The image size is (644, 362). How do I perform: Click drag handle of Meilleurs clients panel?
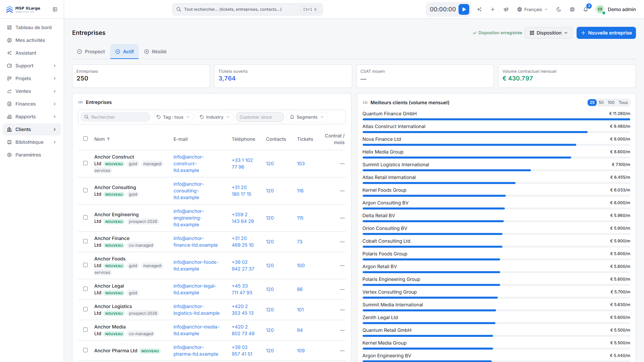point(365,103)
